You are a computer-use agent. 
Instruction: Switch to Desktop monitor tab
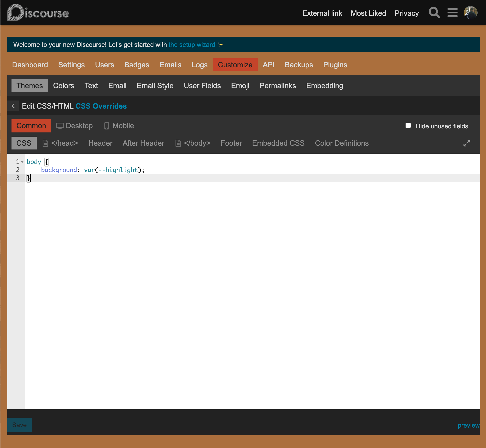point(75,126)
